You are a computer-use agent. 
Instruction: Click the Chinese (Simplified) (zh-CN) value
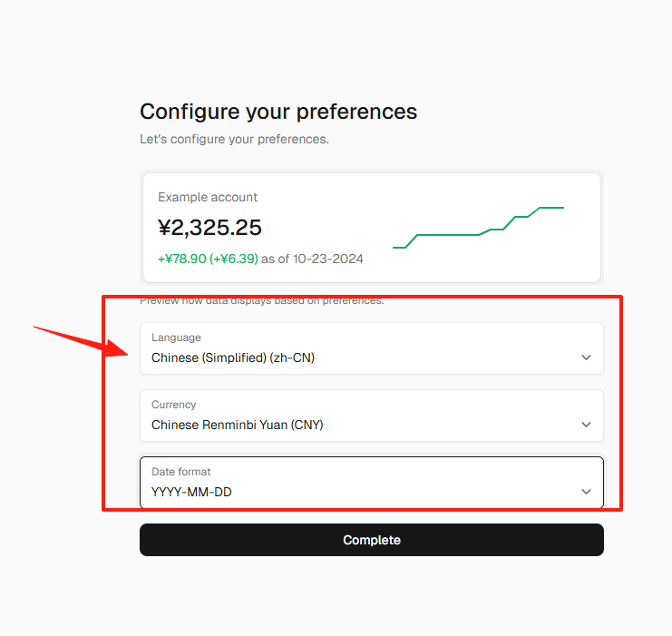233,357
